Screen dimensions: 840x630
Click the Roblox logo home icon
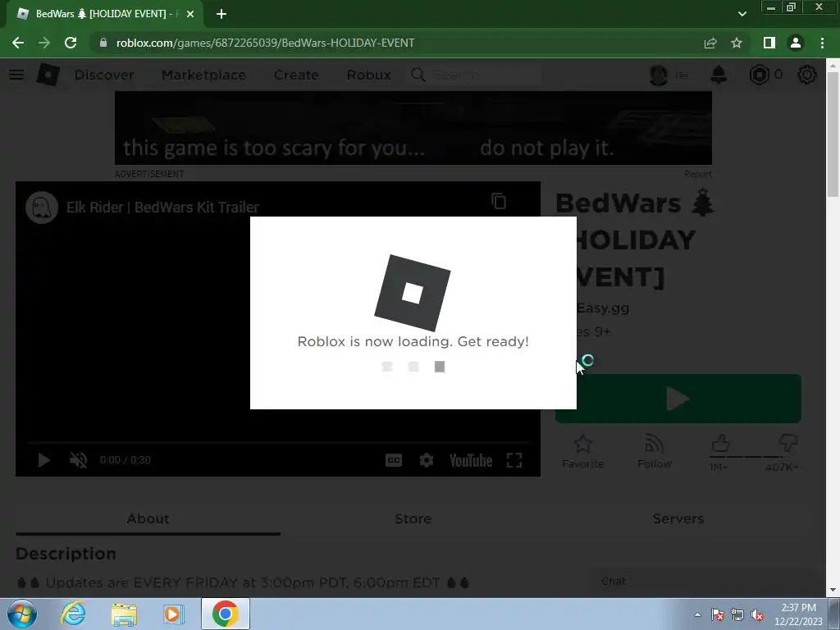pyautogui.click(x=48, y=75)
